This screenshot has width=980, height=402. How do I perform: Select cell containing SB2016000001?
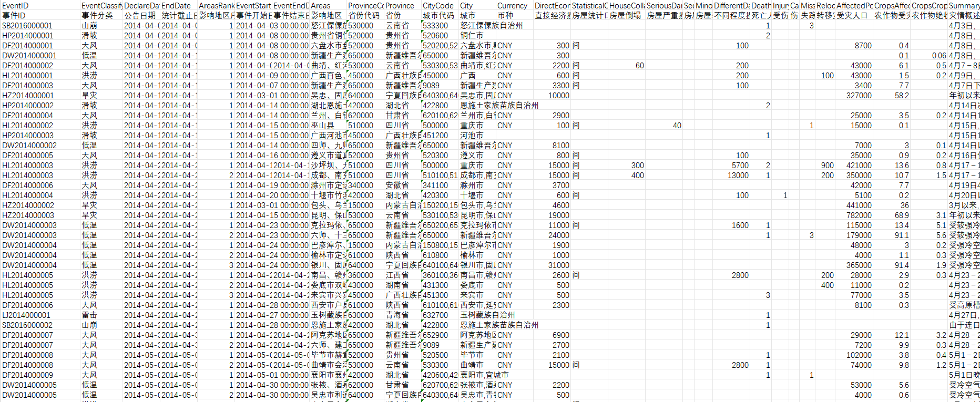click(x=27, y=25)
